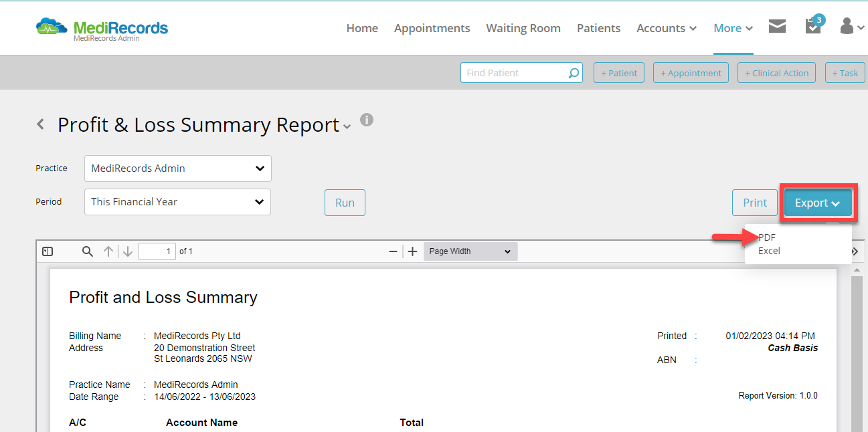Choose PDF from the Export menu

[x=767, y=237]
